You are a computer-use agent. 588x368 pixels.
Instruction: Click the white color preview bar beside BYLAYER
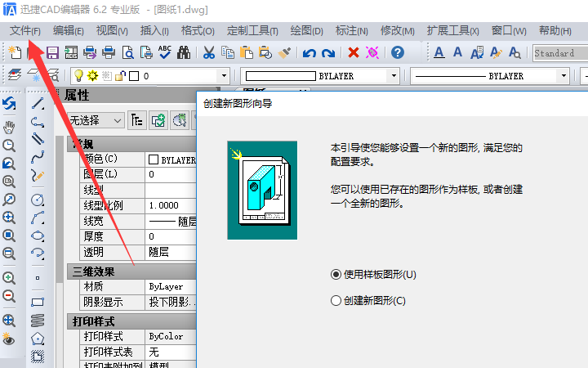click(x=280, y=76)
